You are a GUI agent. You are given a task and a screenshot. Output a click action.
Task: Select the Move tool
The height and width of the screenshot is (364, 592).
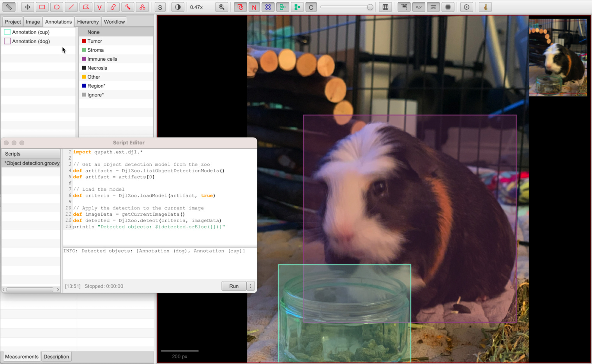click(x=27, y=7)
